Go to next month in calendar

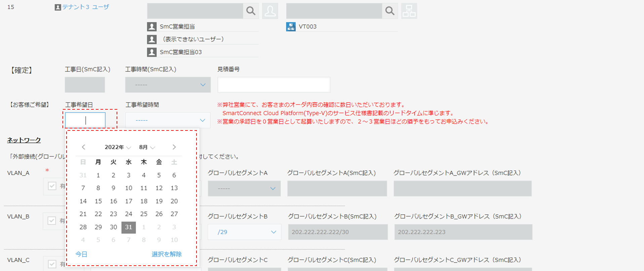[174, 147]
